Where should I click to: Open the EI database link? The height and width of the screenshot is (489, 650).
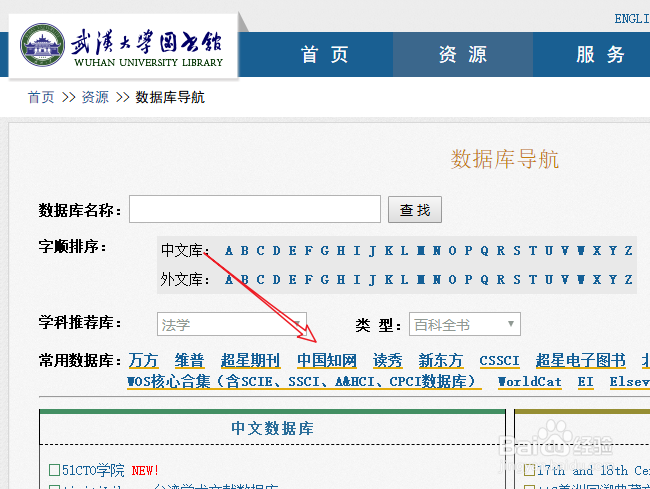point(585,382)
